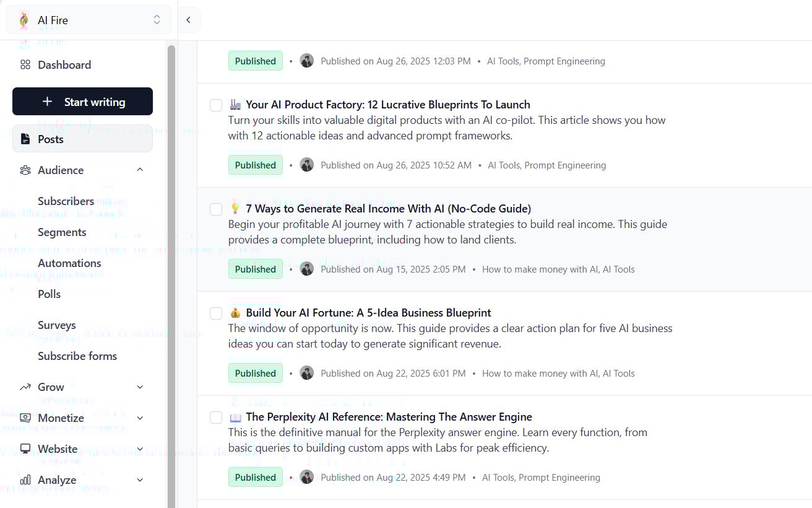Screen dimensions: 812x508
Task: Click tags 'How to make money with AI, AI Tools' on 7 Ways post
Action: (x=558, y=269)
